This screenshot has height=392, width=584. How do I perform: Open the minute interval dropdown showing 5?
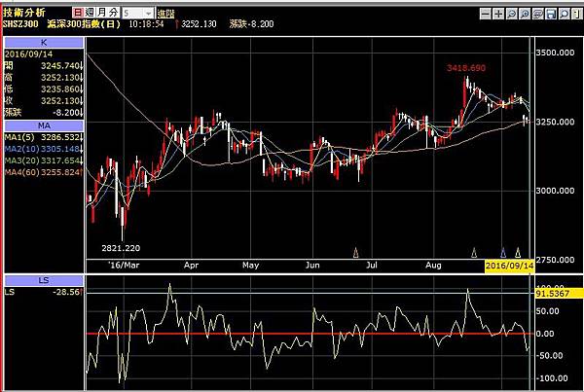pos(137,14)
